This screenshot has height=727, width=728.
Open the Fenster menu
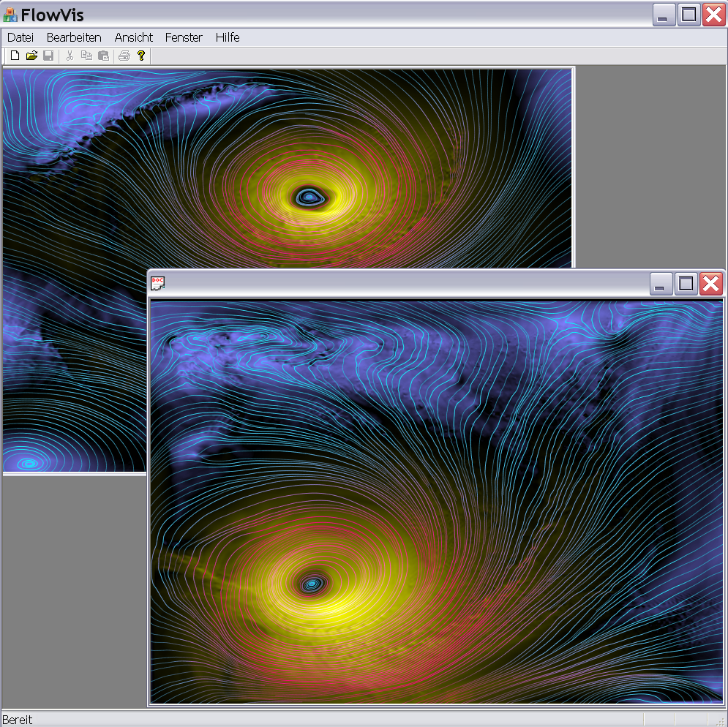pos(184,37)
